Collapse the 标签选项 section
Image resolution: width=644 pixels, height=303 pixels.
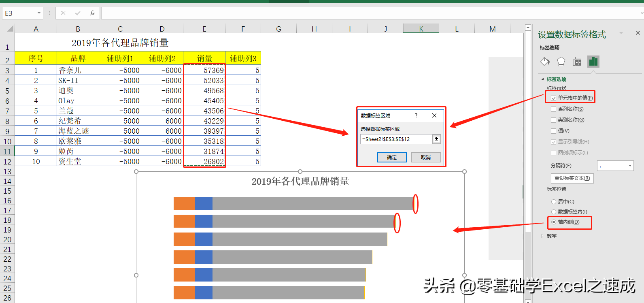point(543,79)
